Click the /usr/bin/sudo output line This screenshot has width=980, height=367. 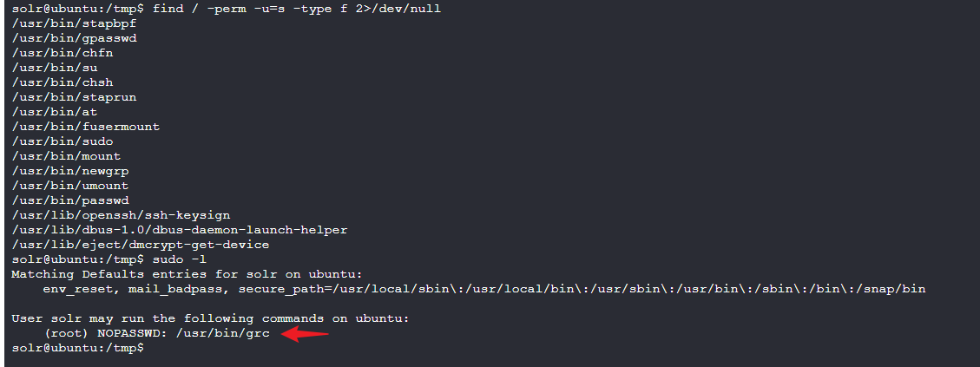tap(62, 141)
